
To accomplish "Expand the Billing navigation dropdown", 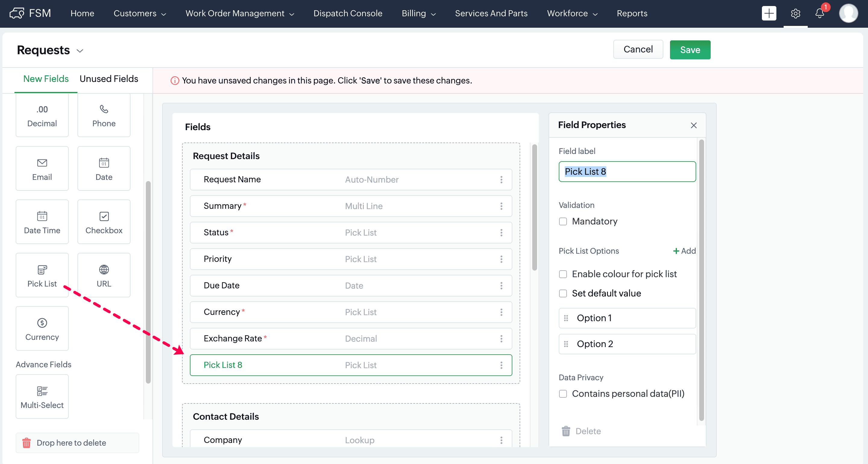I will click(x=419, y=14).
